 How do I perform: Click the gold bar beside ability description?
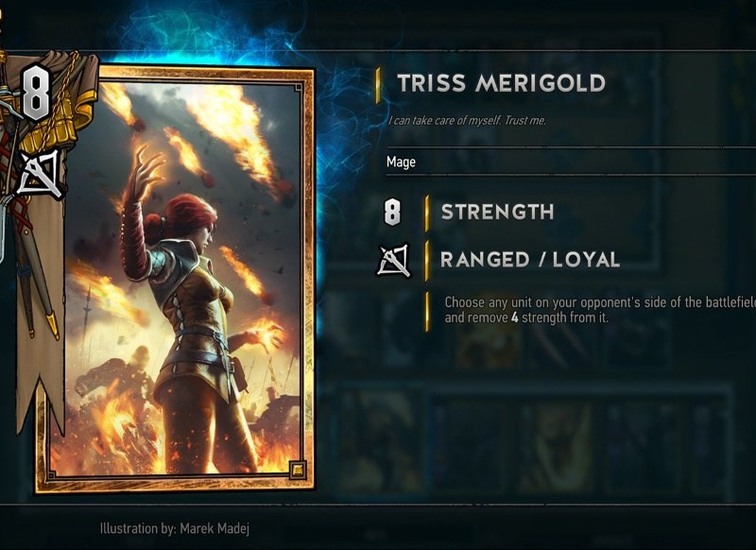click(x=427, y=312)
